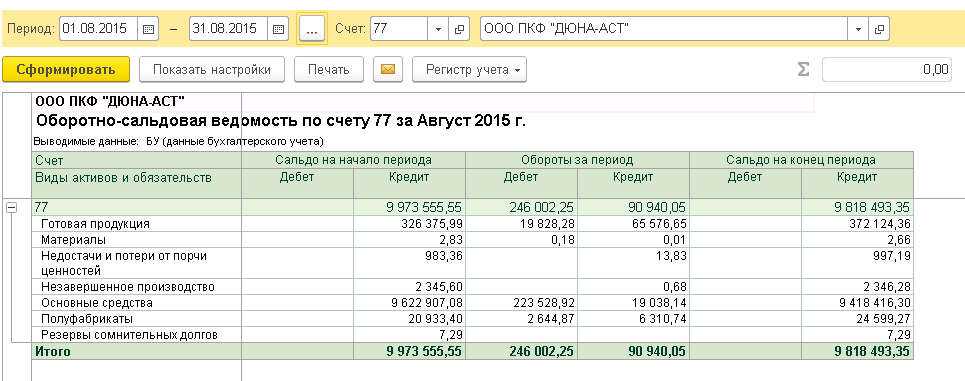Click the sigma sum icon
965x381 pixels.
pyautogui.click(x=803, y=70)
